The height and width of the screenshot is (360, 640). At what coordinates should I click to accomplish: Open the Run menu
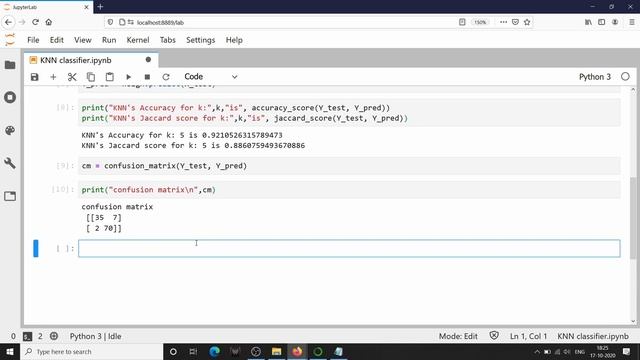point(109,40)
